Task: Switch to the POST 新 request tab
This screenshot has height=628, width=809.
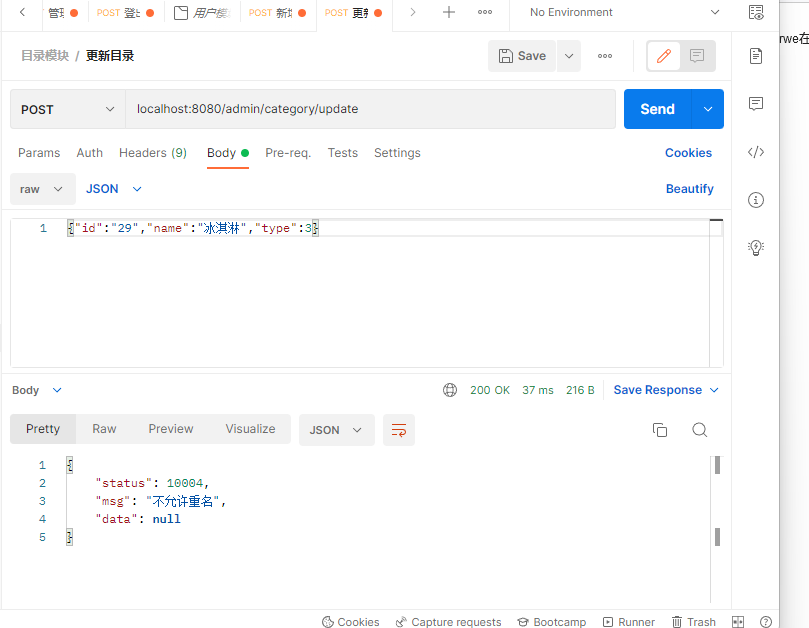Action: tap(278, 13)
